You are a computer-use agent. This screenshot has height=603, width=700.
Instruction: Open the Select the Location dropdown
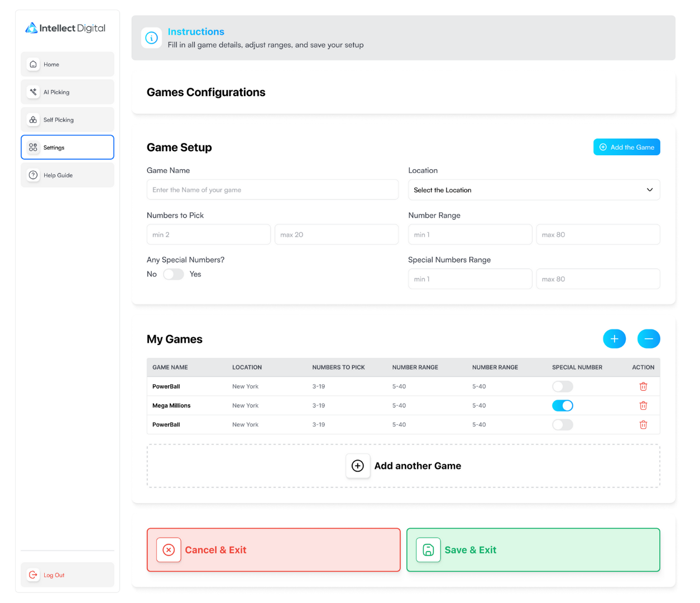pyautogui.click(x=534, y=190)
